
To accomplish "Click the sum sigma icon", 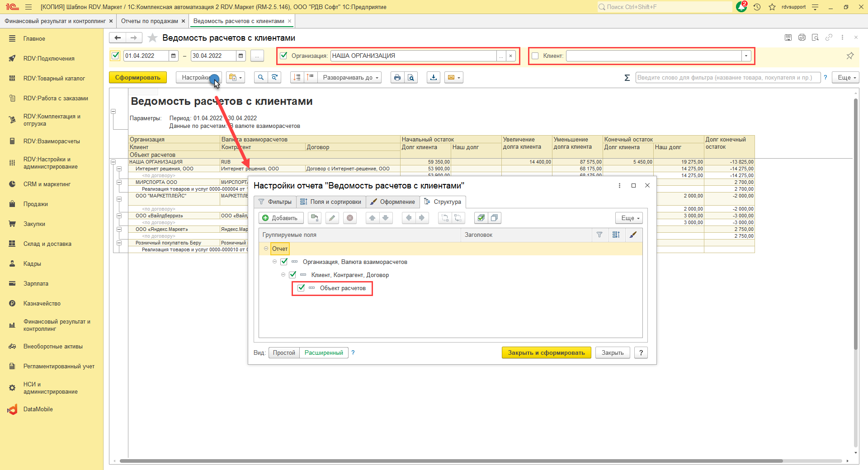I will coord(627,78).
